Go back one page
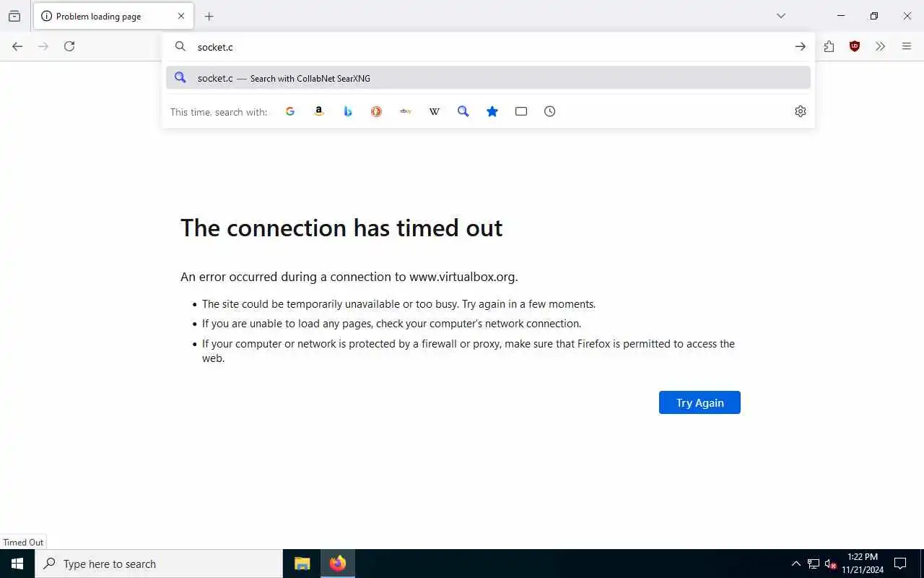This screenshot has width=924, height=578. pyautogui.click(x=17, y=46)
